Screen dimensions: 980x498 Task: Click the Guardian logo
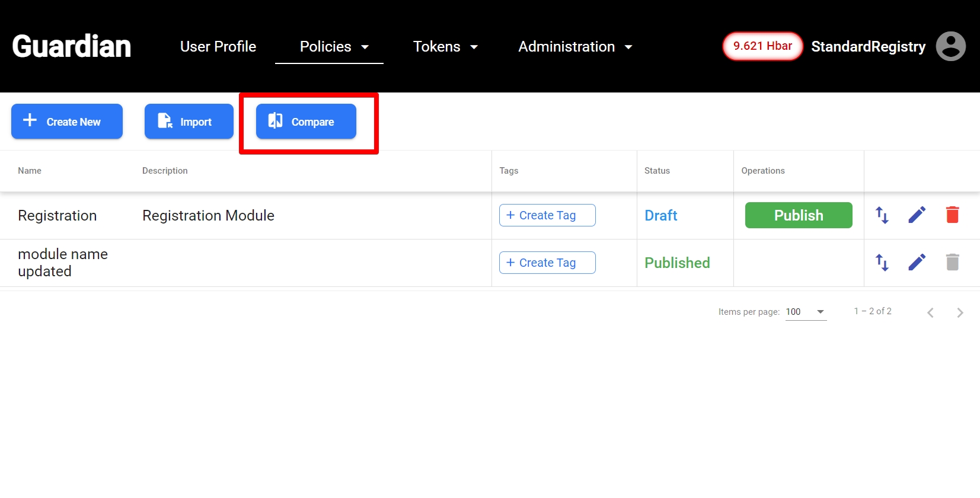pyautogui.click(x=72, y=46)
